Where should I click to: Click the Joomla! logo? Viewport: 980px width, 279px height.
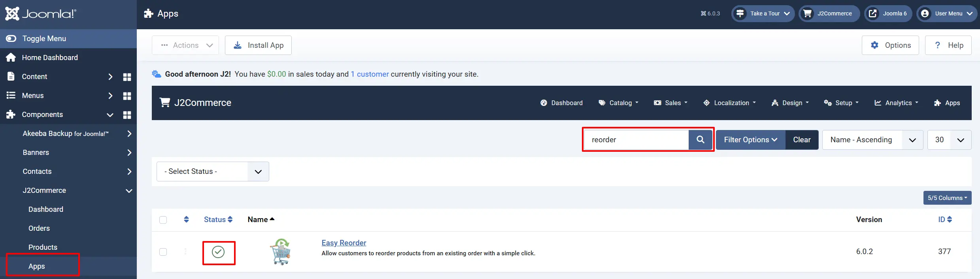coord(41,14)
